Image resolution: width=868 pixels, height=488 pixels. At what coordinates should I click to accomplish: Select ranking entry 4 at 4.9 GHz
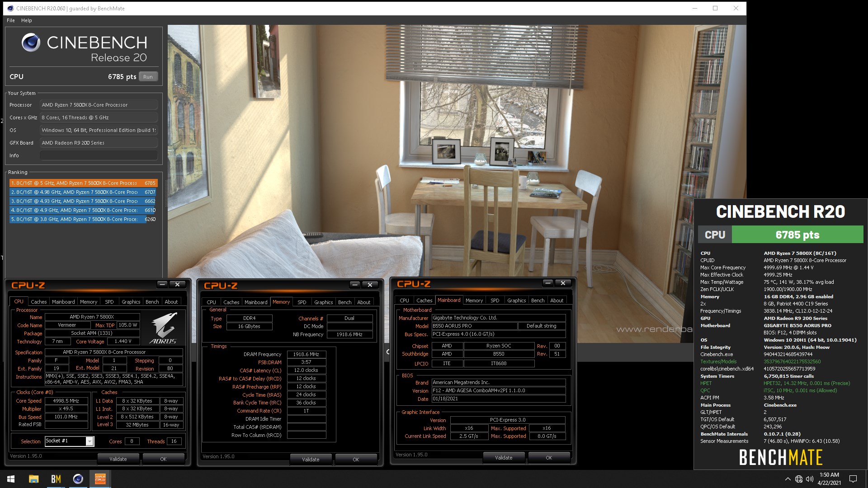click(83, 210)
